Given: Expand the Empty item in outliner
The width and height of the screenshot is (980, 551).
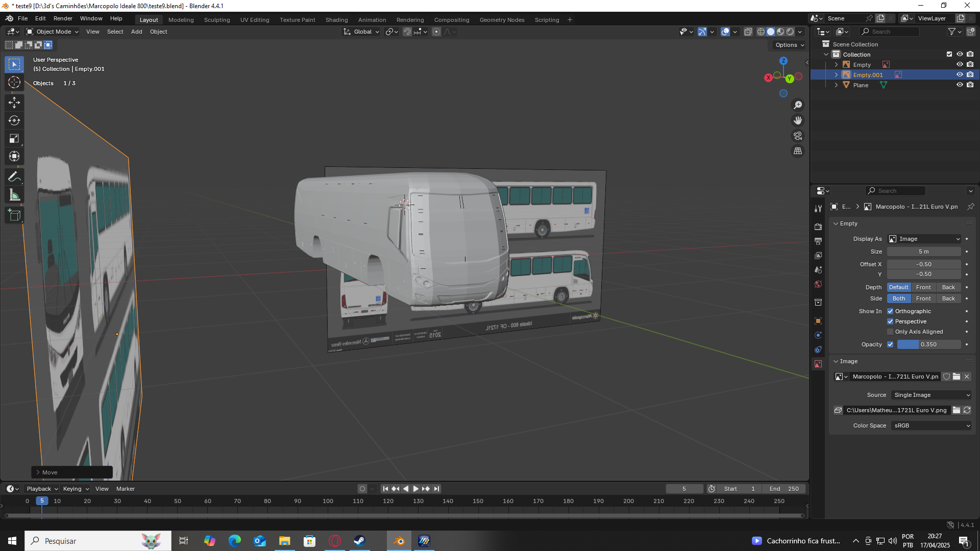Looking at the screenshot, I should coord(836,65).
